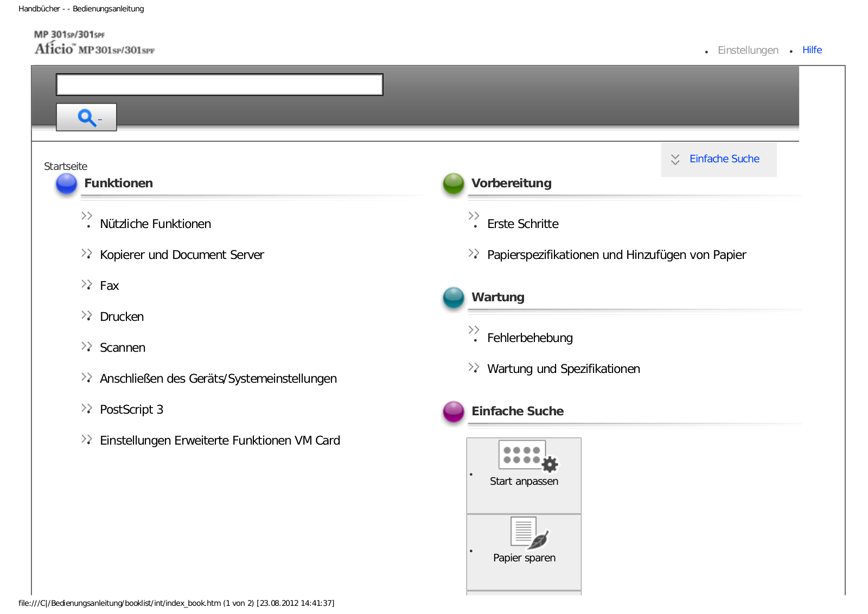This screenshot has height=614, width=868.
Task: Click arrow icon before Scannen
Action: [87, 346]
